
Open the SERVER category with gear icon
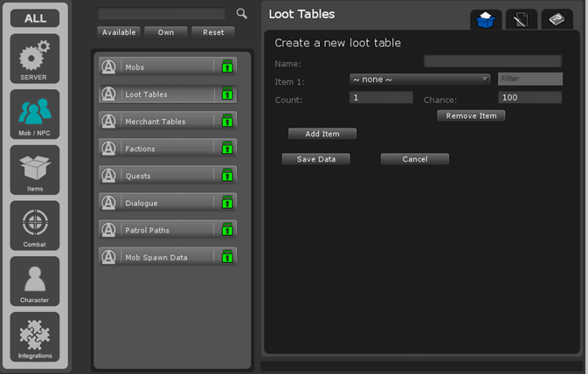pyautogui.click(x=35, y=59)
